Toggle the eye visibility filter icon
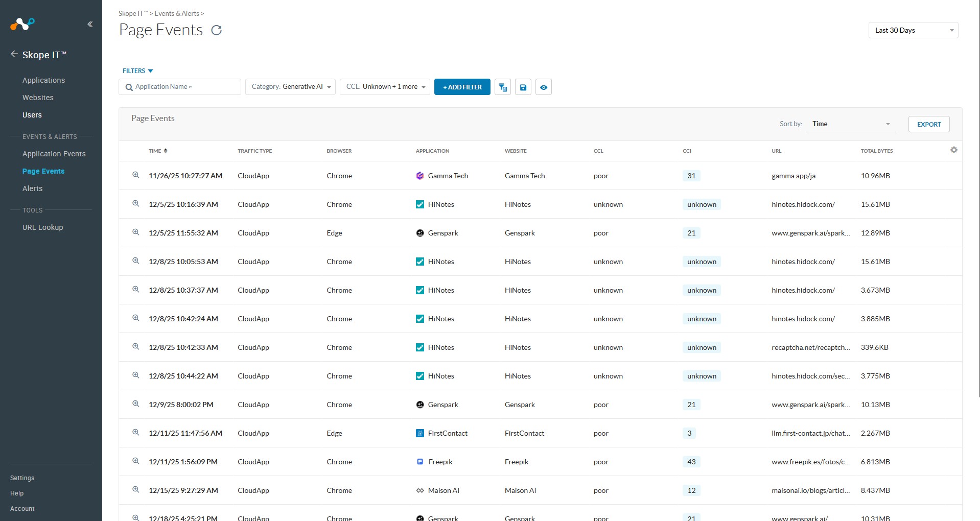Image resolution: width=980 pixels, height=521 pixels. click(x=544, y=87)
